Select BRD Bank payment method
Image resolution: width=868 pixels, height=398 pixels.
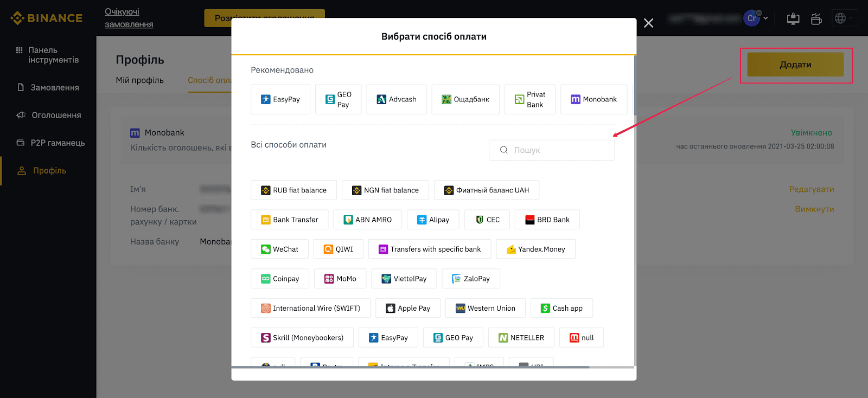(547, 220)
